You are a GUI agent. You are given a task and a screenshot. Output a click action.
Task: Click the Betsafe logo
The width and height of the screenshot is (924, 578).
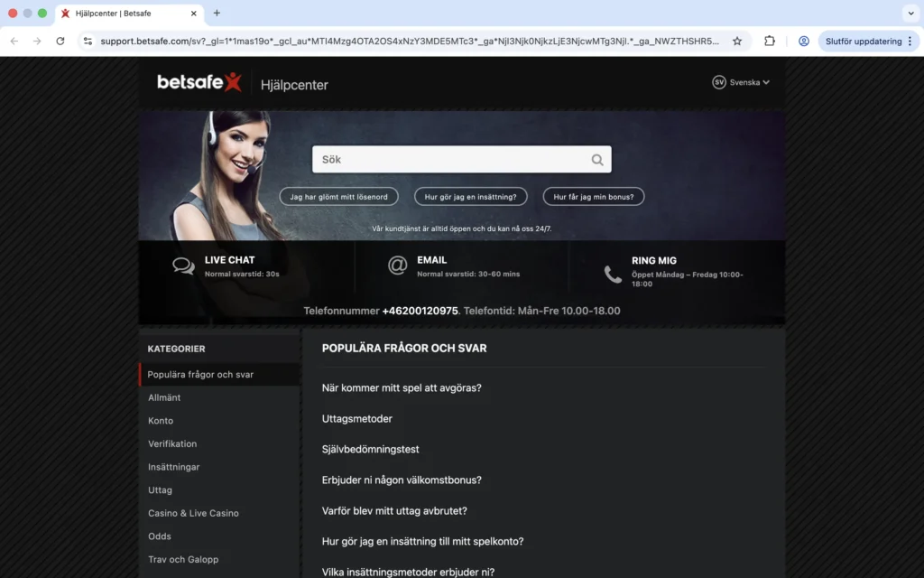point(199,82)
